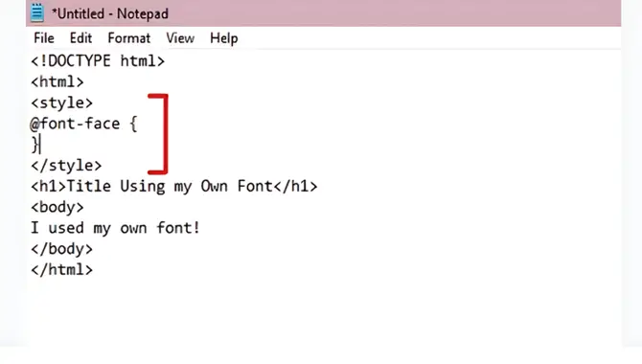Click the 'I used my own font!' line
The image size is (642, 364).
point(115,228)
